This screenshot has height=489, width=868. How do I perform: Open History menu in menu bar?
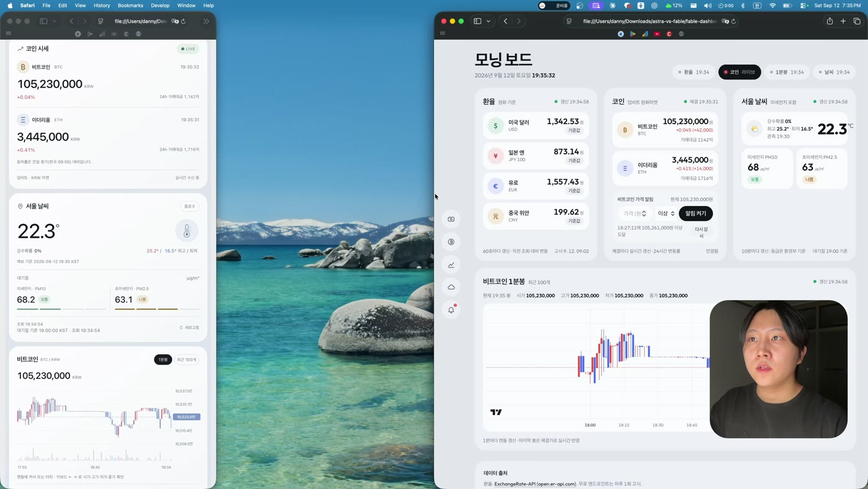tap(102, 6)
